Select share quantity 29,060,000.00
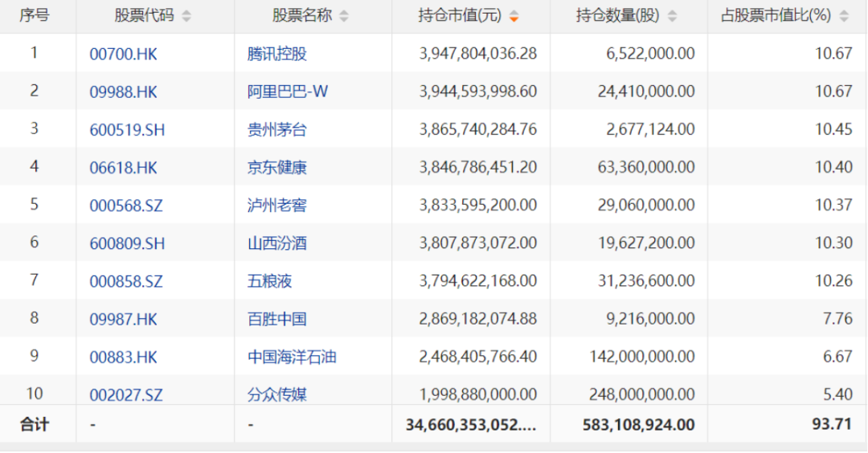This screenshot has width=868, height=453. [x=646, y=205]
